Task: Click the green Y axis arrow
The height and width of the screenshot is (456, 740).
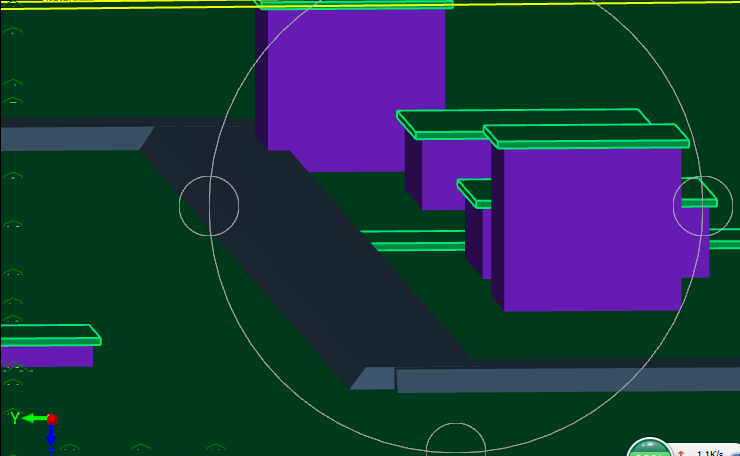Action: (x=34, y=419)
